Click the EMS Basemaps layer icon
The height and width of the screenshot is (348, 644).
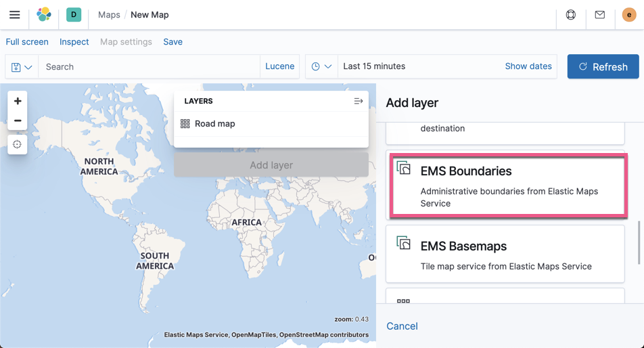403,243
